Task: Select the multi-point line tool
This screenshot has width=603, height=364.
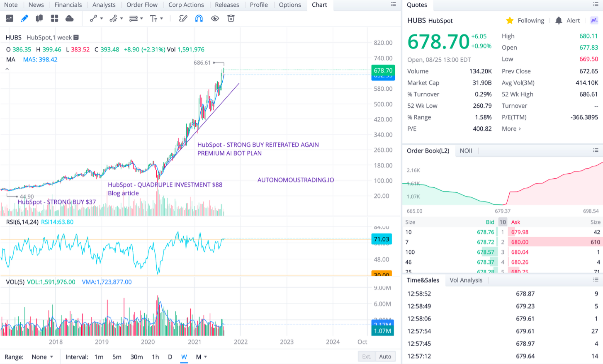Action: [113, 19]
